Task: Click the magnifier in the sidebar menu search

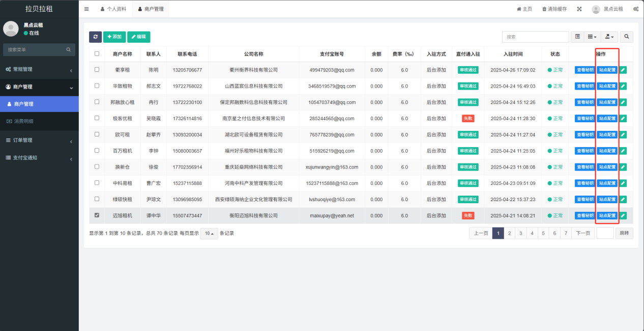Action: pyautogui.click(x=68, y=49)
